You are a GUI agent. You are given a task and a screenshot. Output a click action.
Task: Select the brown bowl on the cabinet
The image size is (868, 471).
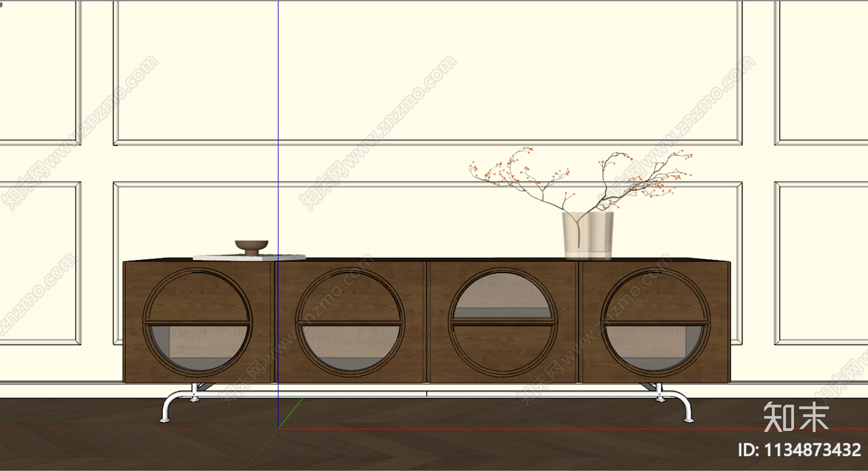(251, 248)
